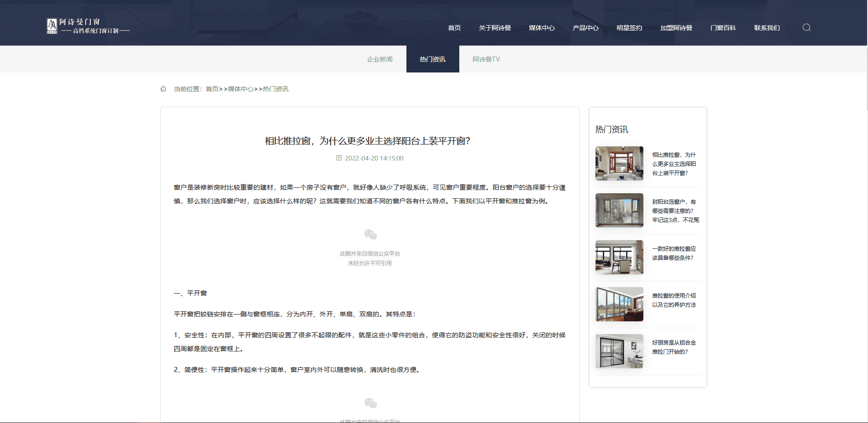Open sidebar article 封阳台选窗户
The height and width of the screenshot is (423, 868).
675,211
